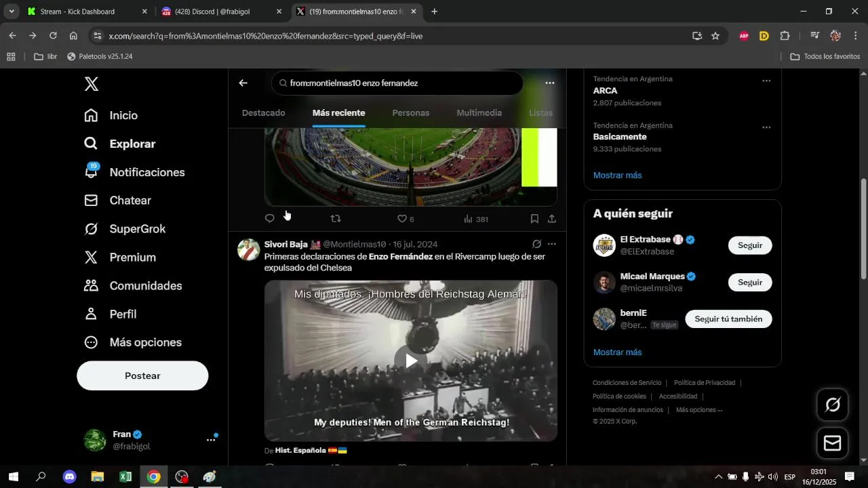Open Excel from Windows taskbar
Screen dimensions: 868x488
pos(125,477)
